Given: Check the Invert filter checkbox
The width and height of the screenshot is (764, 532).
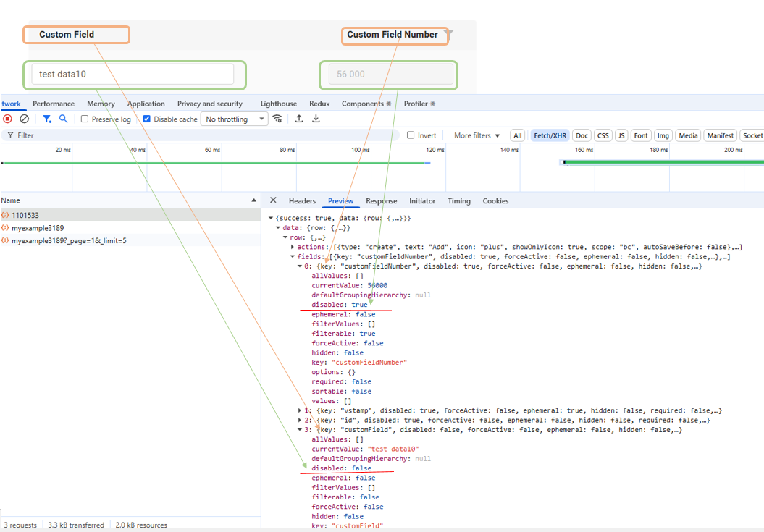Looking at the screenshot, I should coord(411,135).
